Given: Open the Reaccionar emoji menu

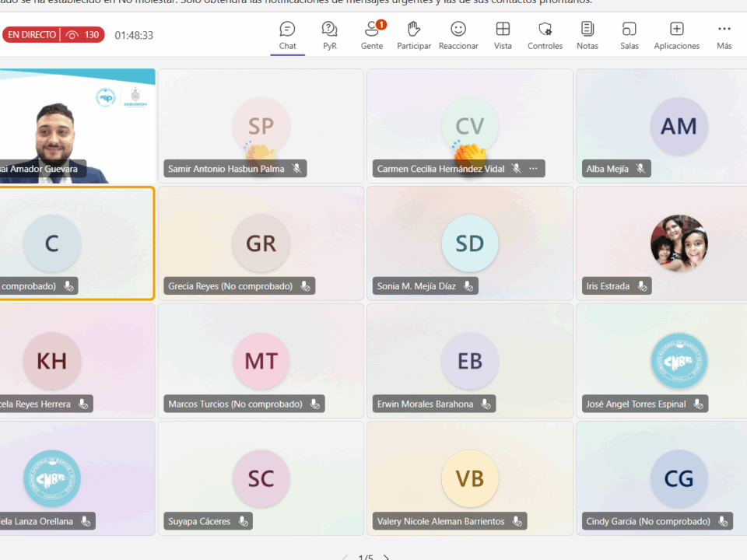Looking at the screenshot, I should point(458,35).
